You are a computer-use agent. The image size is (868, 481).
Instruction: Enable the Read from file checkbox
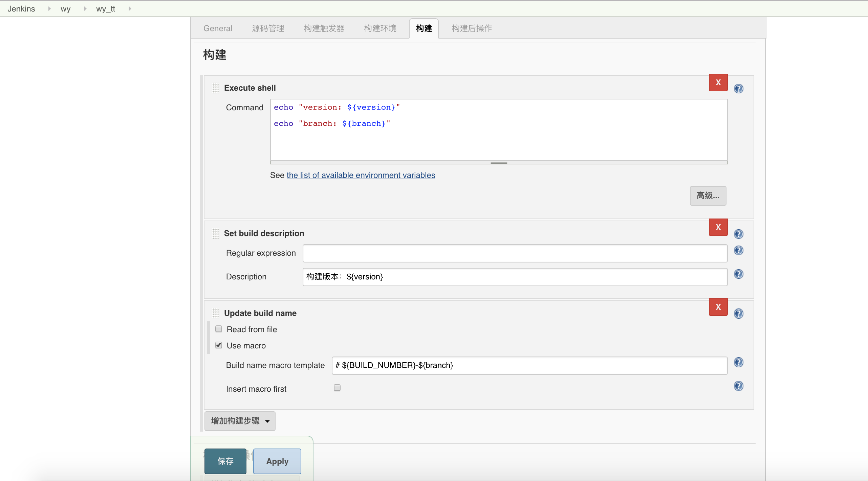pyautogui.click(x=219, y=328)
